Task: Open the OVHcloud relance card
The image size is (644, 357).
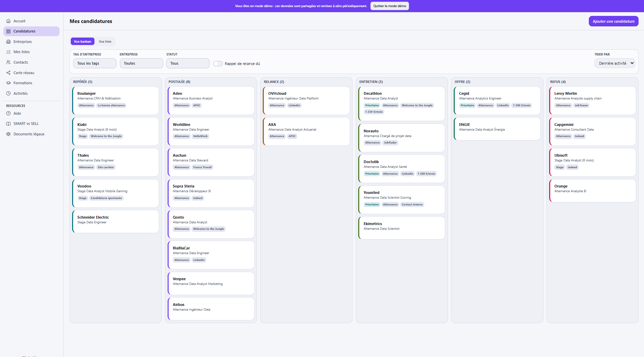Action: (306, 101)
